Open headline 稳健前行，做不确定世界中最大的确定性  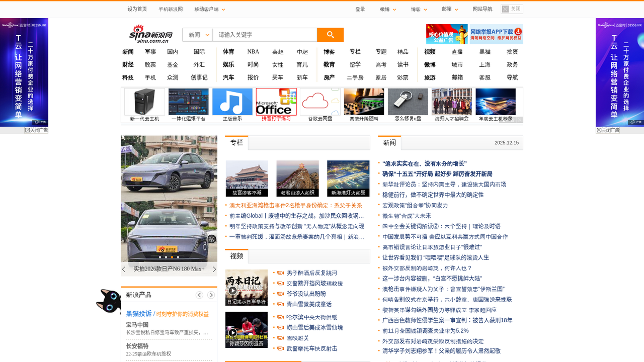click(x=433, y=195)
